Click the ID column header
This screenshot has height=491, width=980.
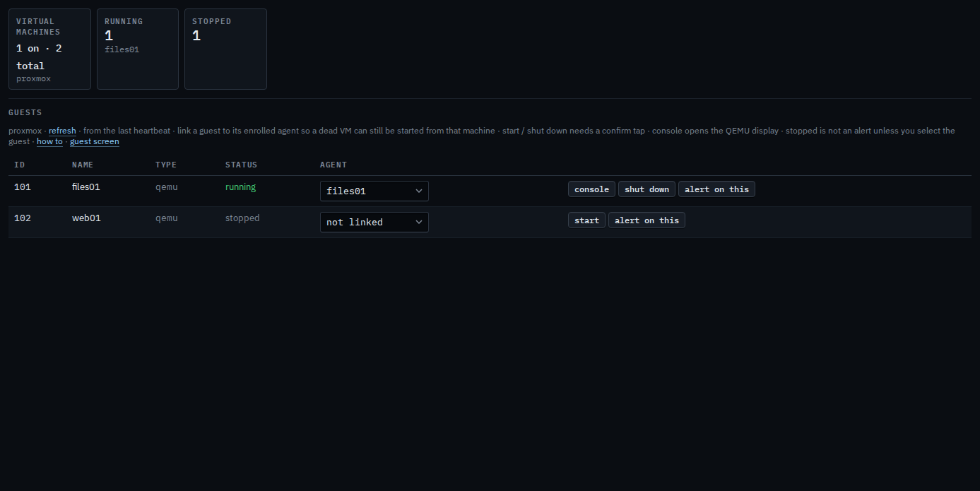(x=20, y=165)
